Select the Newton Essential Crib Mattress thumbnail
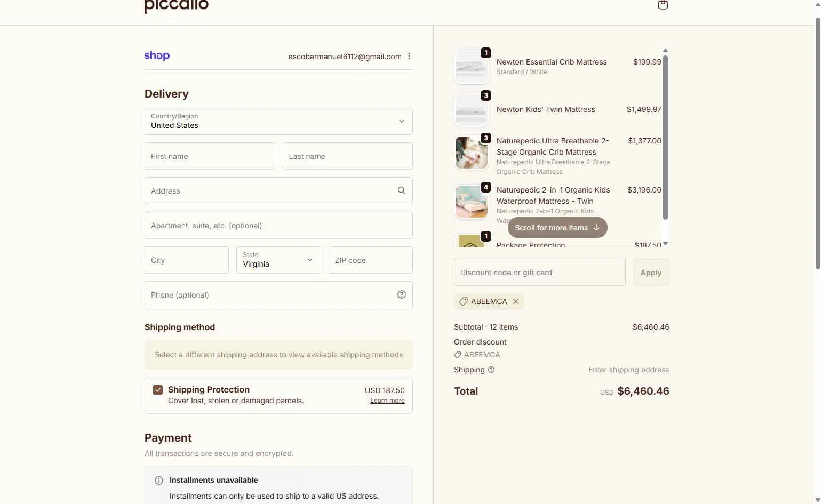 [471, 67]
